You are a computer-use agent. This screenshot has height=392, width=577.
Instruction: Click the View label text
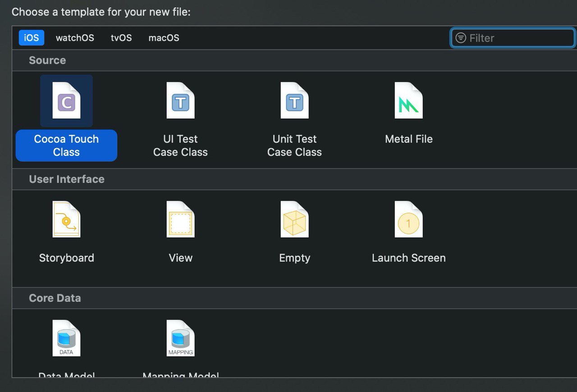[x=180, y=258]
